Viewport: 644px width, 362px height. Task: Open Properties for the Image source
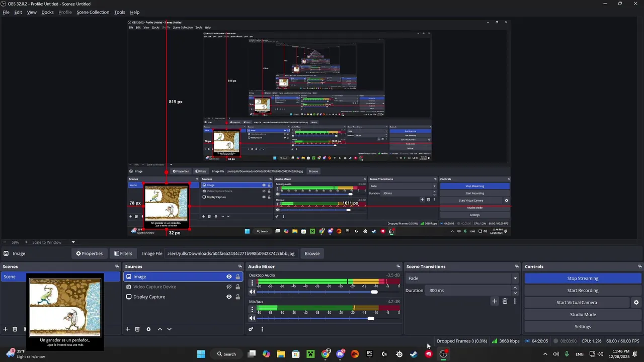(89, 253)
